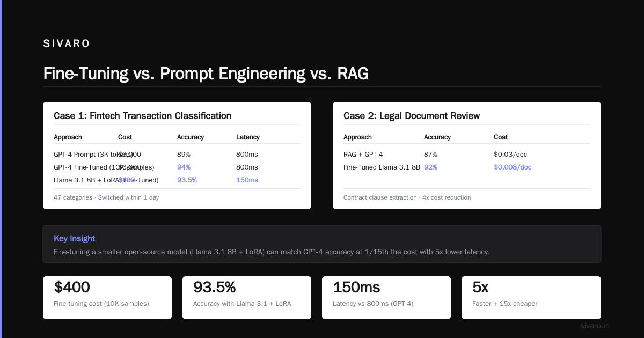
Task: Click the Latency column header
Action: [x=248, y=137]
